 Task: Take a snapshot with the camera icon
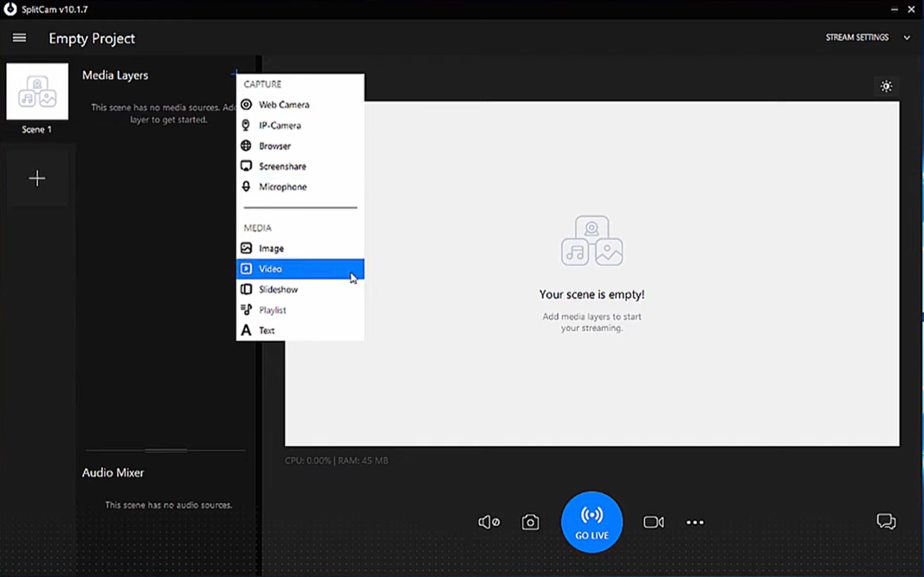[530, 522]
